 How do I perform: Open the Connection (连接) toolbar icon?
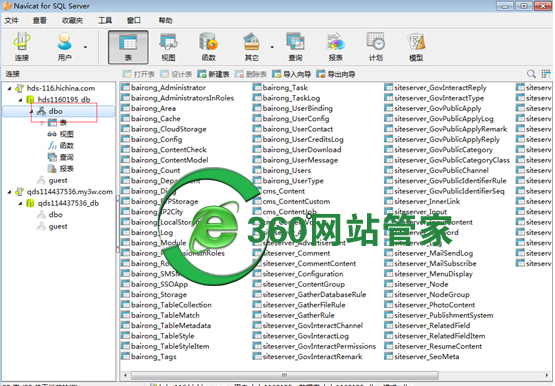coord(22,47)
